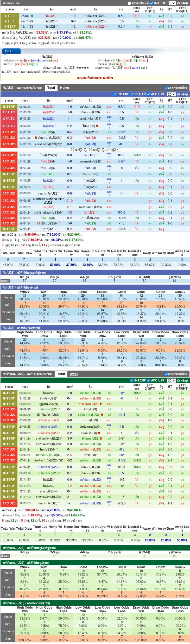Click AFC U23 badge on 24/01/26 row
This screenshot has height=644, width=190.
coord(9,132)
